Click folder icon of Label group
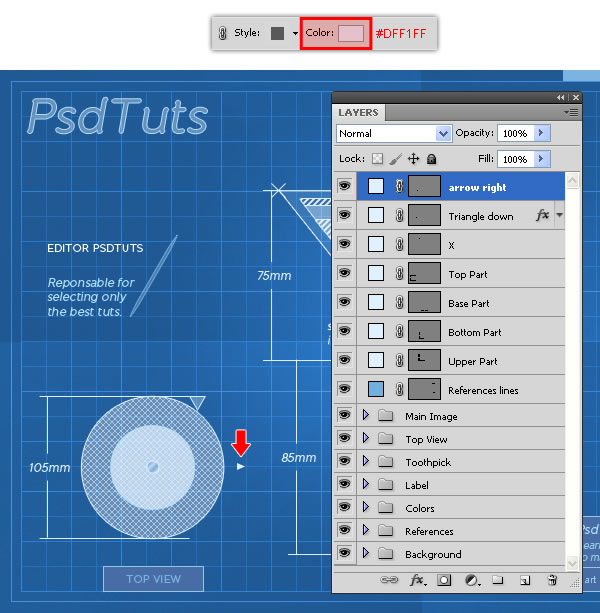Viewport: 600px width, 613px height. tap(386, 485)
